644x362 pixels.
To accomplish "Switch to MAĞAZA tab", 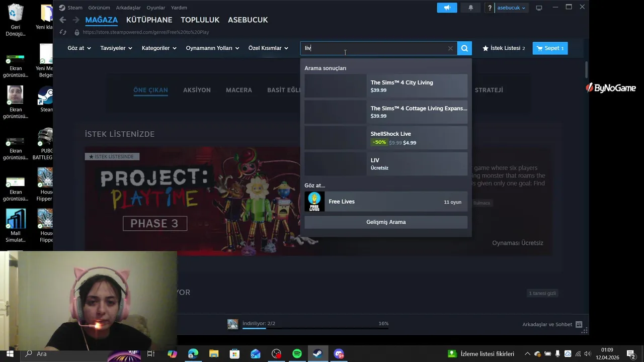I will (102, 20).
